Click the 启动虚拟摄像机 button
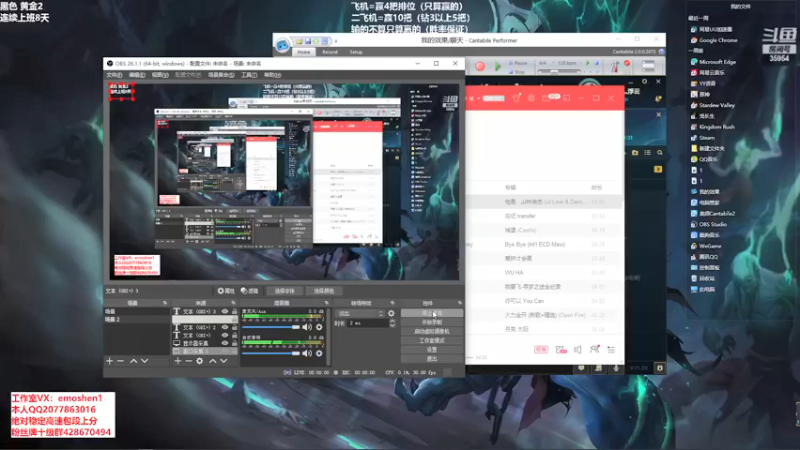The width and height of the screenshot is (800, 450). point(432,332)
